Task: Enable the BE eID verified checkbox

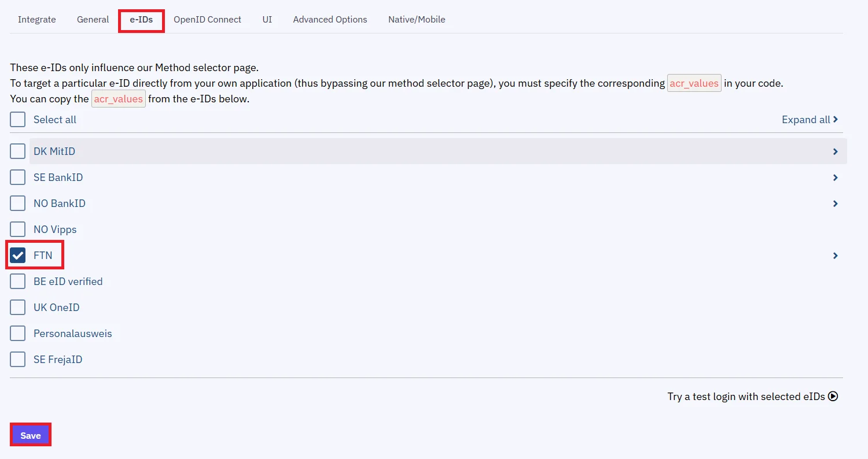Action: pos(17,281)
